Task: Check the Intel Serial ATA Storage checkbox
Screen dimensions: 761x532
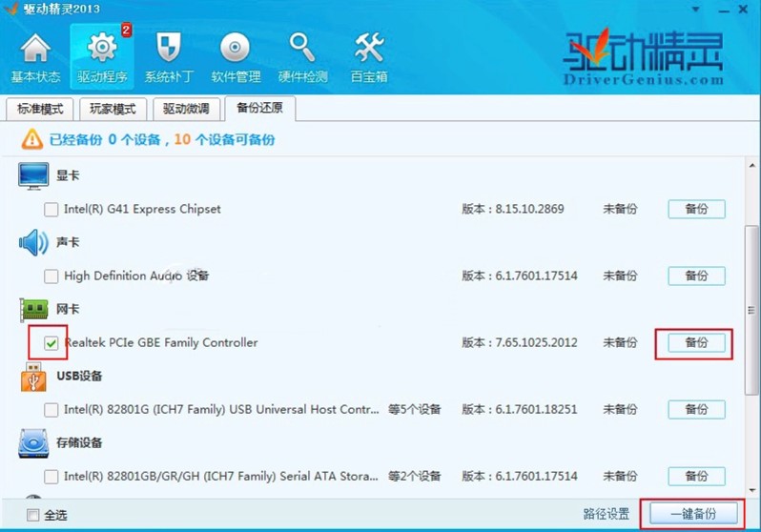Action: tap(51, 477)
